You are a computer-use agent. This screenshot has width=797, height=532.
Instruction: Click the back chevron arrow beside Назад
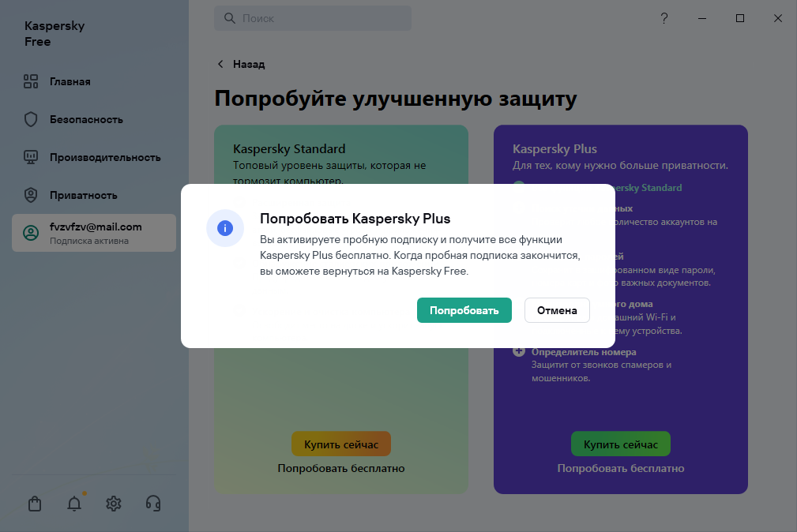[x=220, y=64]
